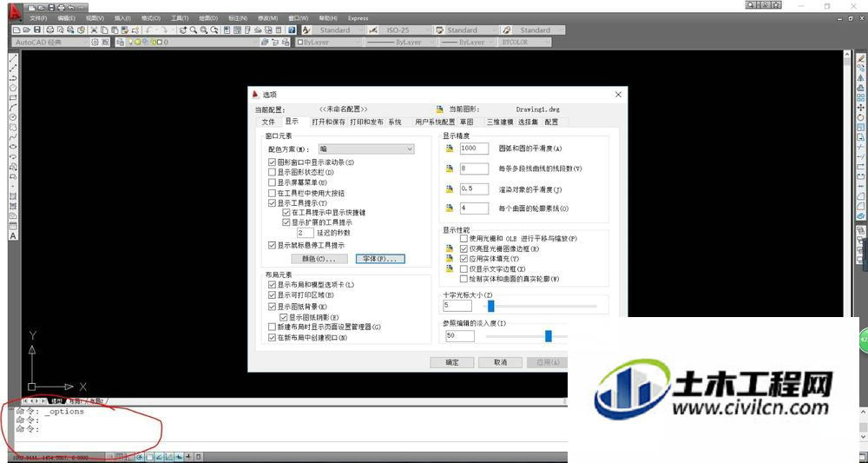Click the 参照编辑的淡入度 slider handle
Screen dimensions: 868x463
click(x=548, y=335)
